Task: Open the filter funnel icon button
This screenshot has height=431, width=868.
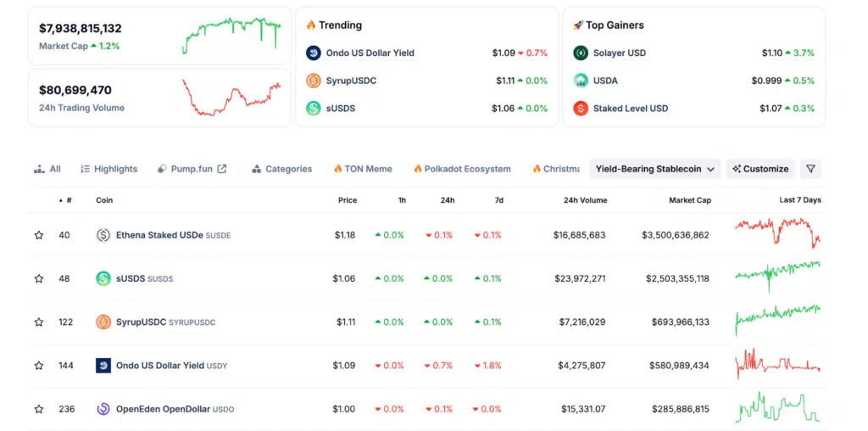Action: pyautogui.click(x=810, y=169)
